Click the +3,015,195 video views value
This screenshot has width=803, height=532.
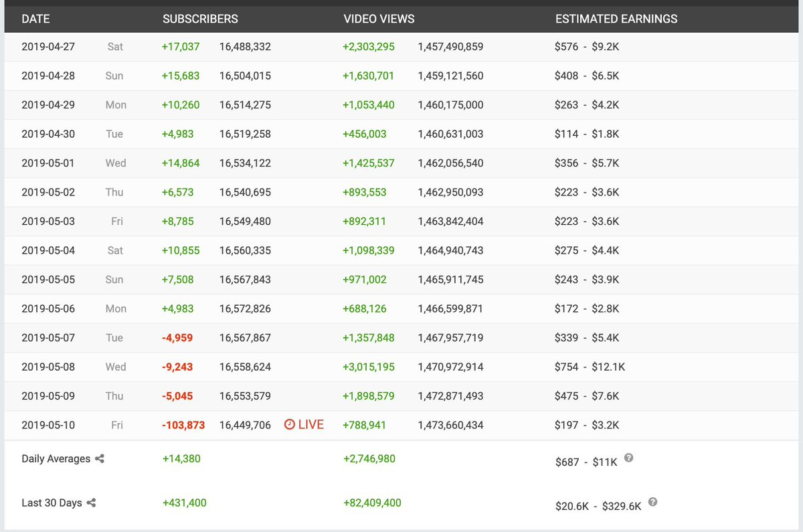[x=370, y=367]
